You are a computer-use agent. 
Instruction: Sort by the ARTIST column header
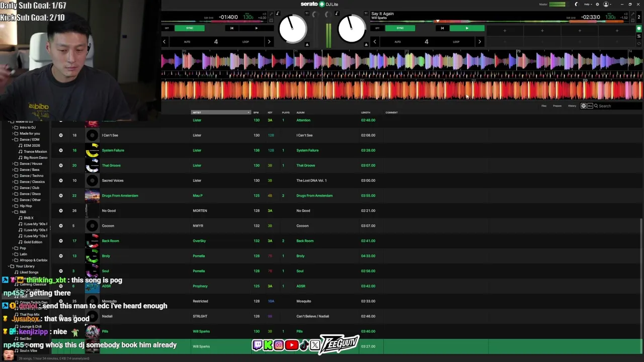220,113
